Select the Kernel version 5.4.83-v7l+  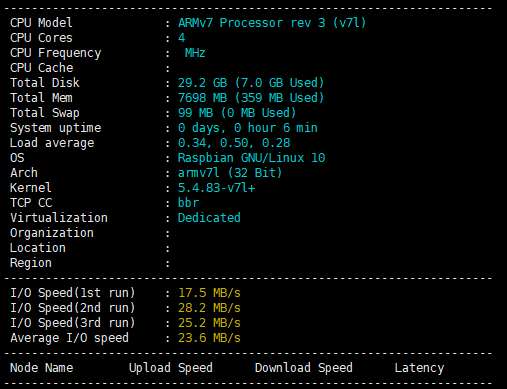click(x=216, y=188)
